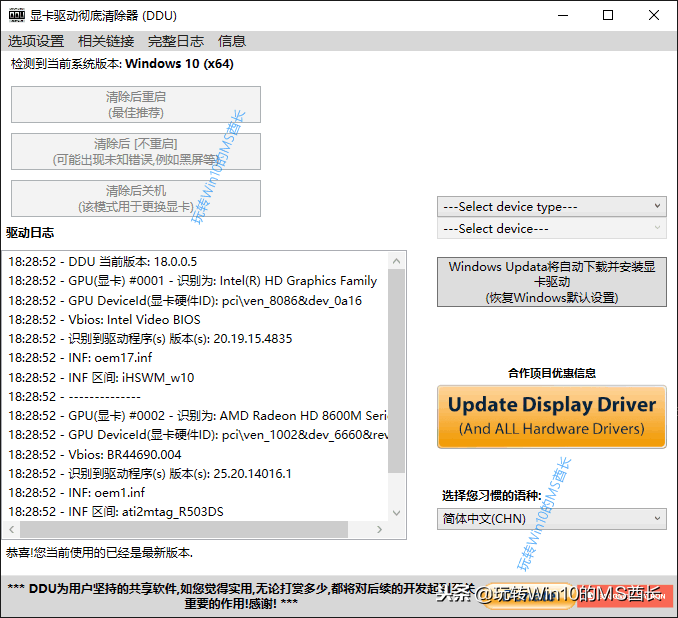678x618 pixels.
Task: Select log line version 20.19.15.4835
Action: [150, 339]
